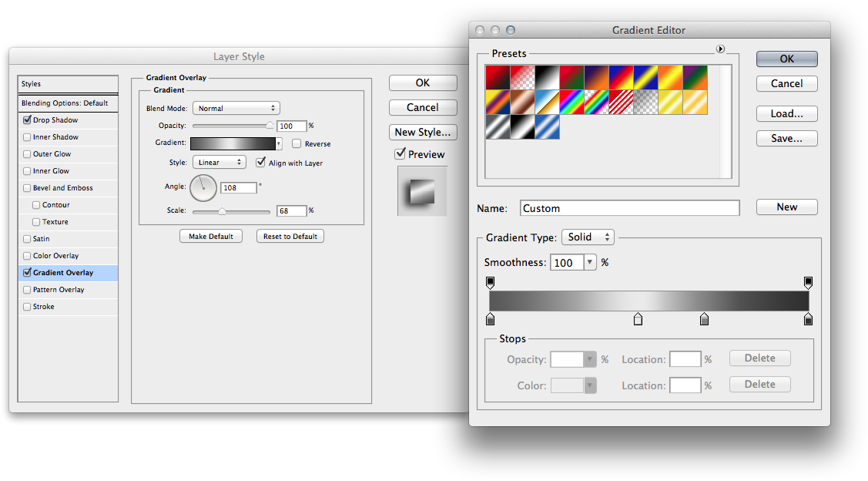The image size is (868, 481).
Task: Select the red-to-black foreground gradient preset
Action: (498, 78)
